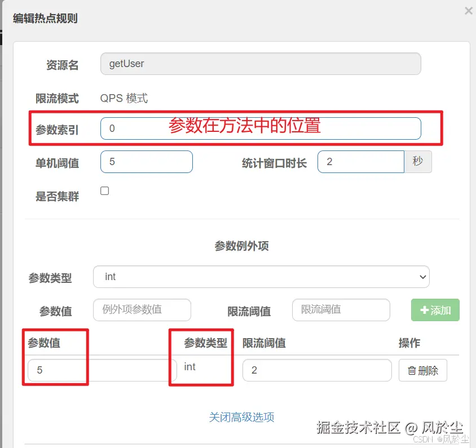Viewport: 476px width, 448px height.
Task: Click the 单机阈值 input showing 5
Action: tap(146, 162)
